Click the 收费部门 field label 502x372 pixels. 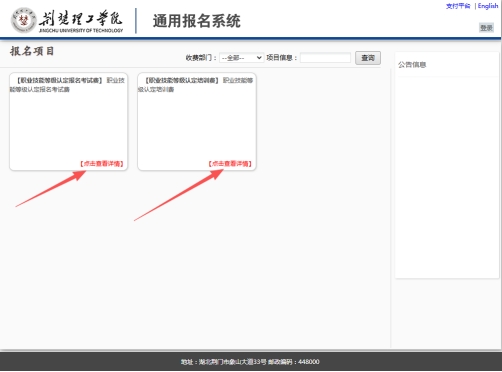point(201,58)
